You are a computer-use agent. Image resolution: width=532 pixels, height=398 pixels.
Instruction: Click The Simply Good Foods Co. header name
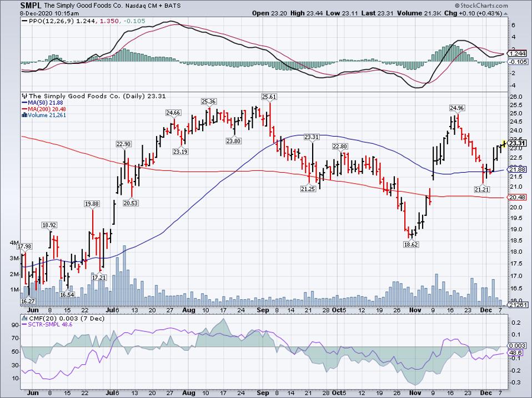(x=82, y=6)
